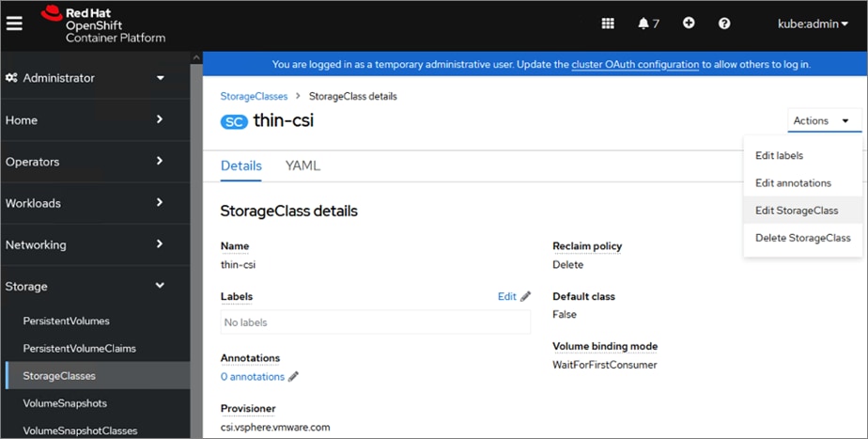Click the pencil icon beside Labels Edit

[526, 296]
